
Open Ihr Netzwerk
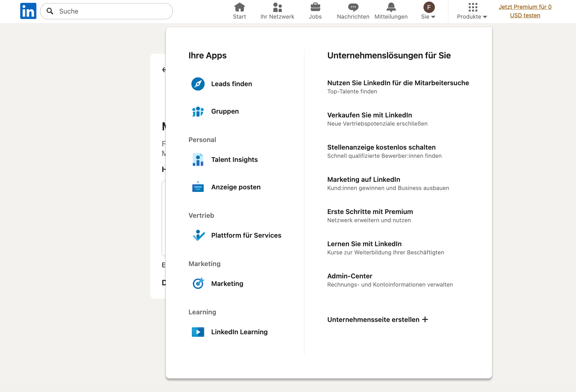coord(277,7)
